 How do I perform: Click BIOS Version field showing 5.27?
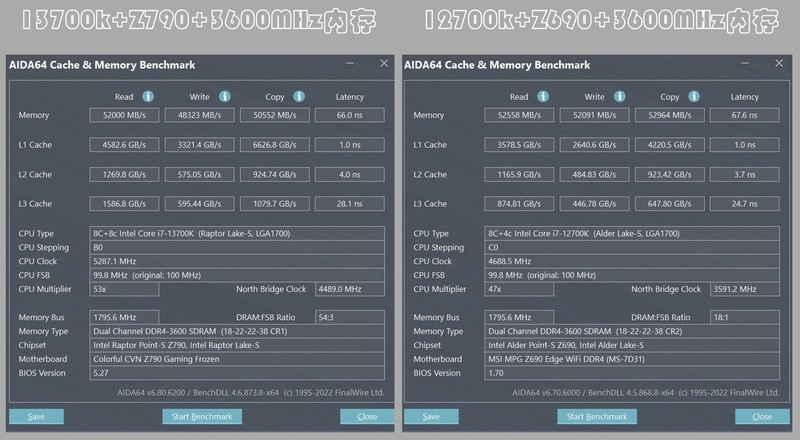click(237, 373)
